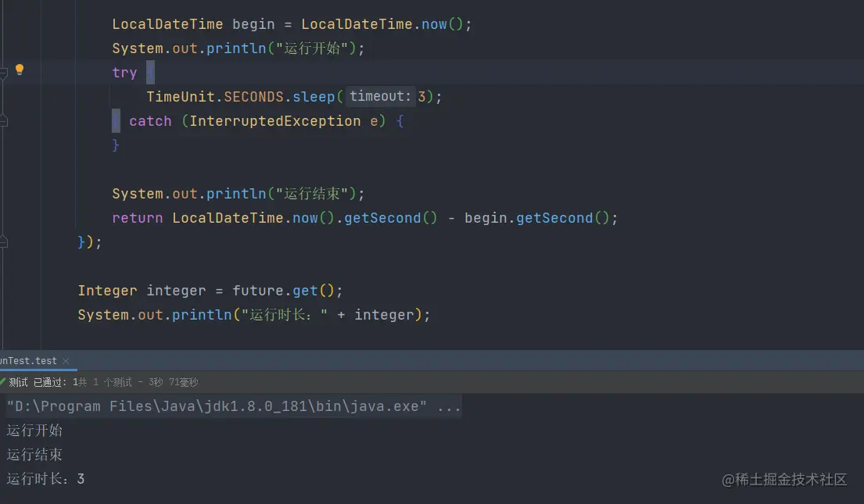Image resolution: width=864 pixels, height=504 pixels.
Task: Click the '测试 已通过' status text
Action: coord(37,382)
